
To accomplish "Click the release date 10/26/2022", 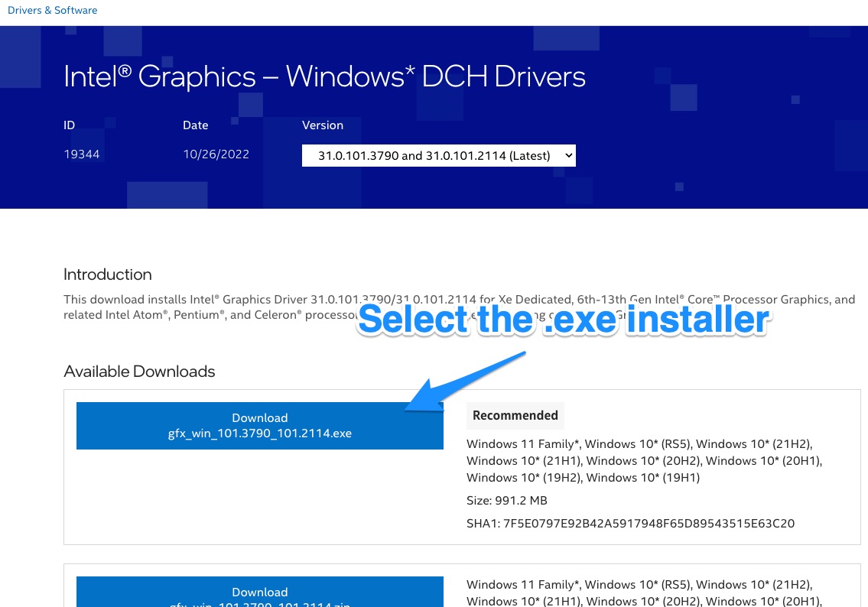I will click(x=216, y=154).
